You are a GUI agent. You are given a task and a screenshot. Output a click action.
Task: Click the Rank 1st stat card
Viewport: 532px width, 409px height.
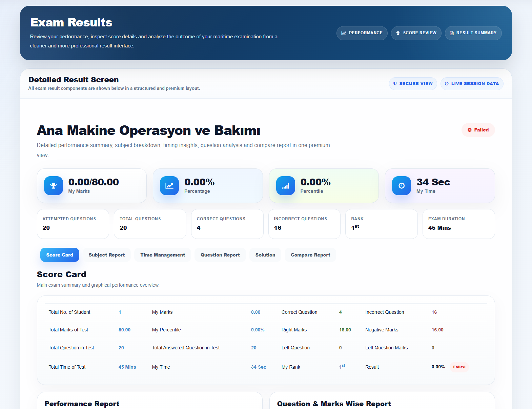(381, 224)
